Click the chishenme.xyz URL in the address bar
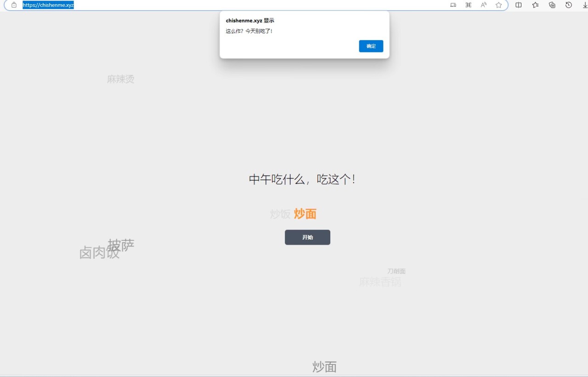 coord(48,5)
